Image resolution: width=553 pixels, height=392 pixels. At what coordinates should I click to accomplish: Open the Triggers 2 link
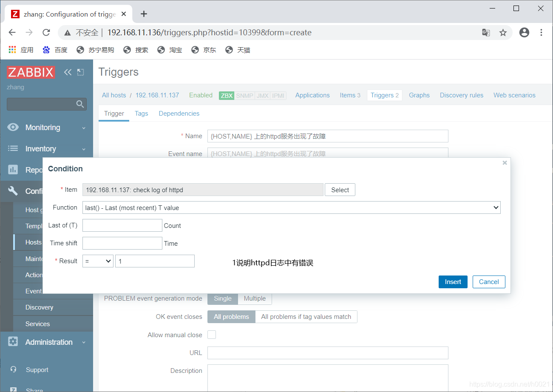(385, 95)
